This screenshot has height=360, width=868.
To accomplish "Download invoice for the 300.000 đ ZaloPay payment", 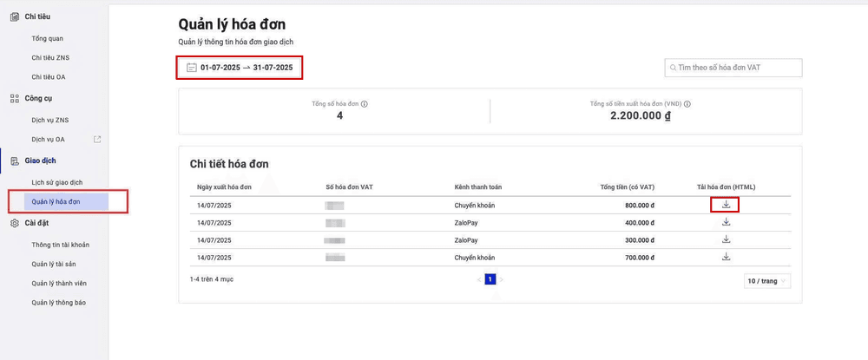I will click(726, 239).
